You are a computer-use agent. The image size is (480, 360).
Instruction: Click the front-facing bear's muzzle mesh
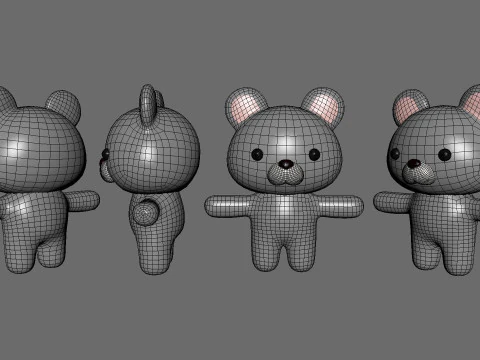coord(286,174)
